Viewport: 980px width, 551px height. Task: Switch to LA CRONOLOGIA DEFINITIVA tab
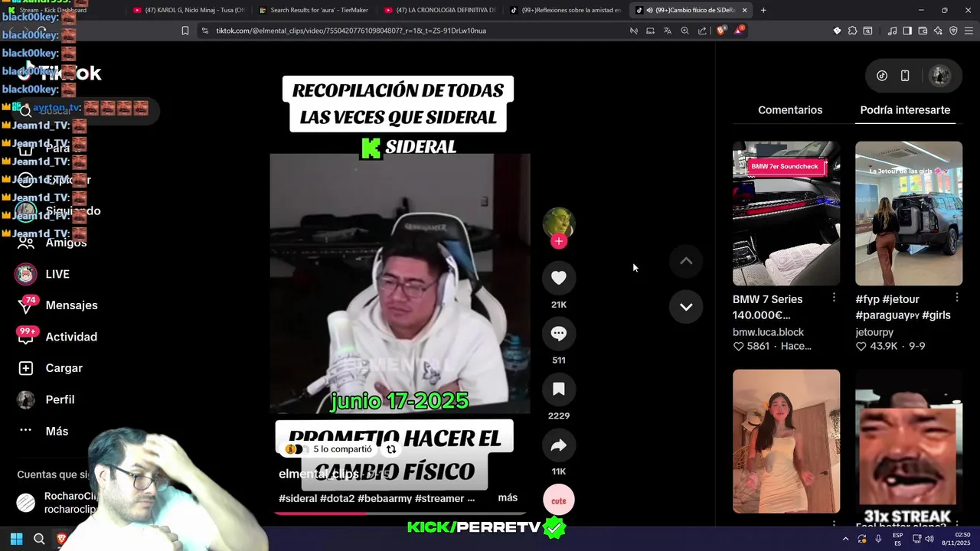439,10
